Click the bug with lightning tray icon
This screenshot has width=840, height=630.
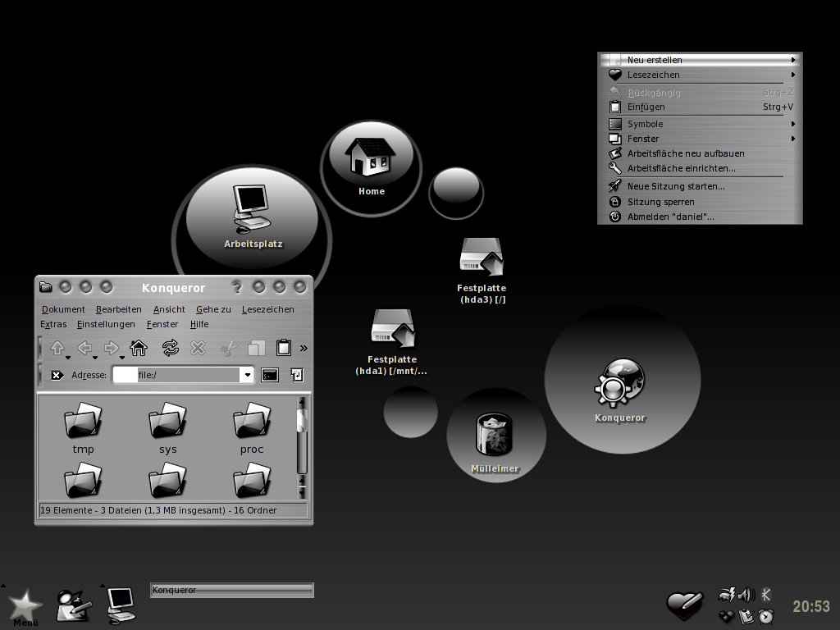(x=727, y=594)
